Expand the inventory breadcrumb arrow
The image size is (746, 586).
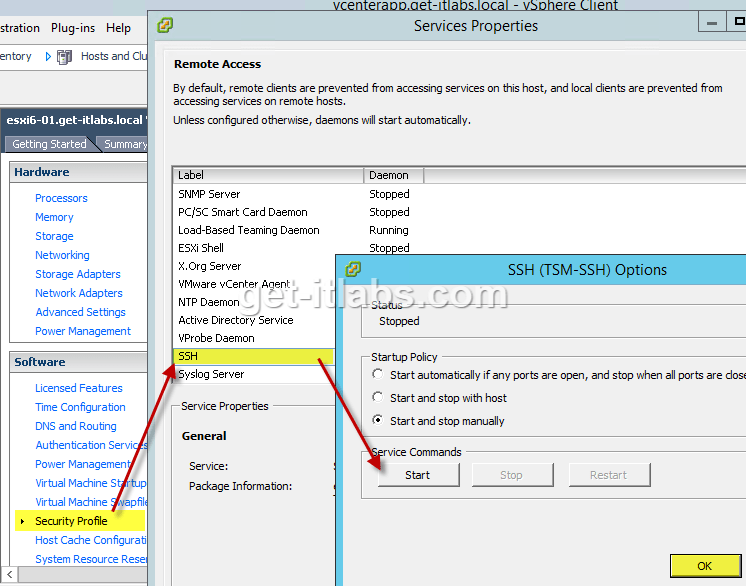point(48,57)
